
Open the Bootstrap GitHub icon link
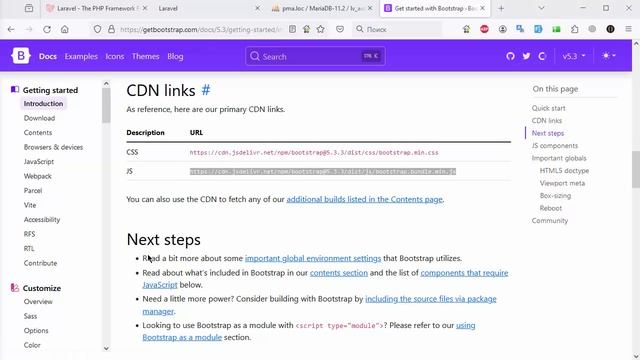[510, 56]
